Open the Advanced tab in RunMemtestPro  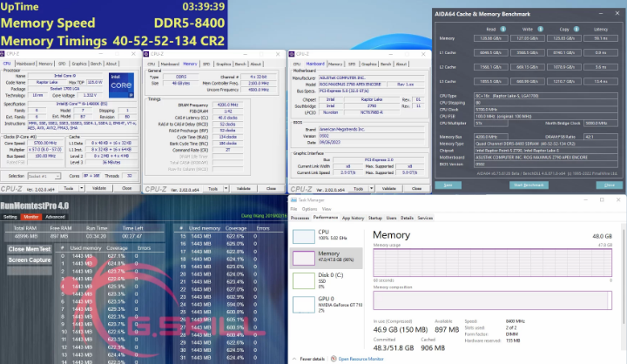pos(55,217)
